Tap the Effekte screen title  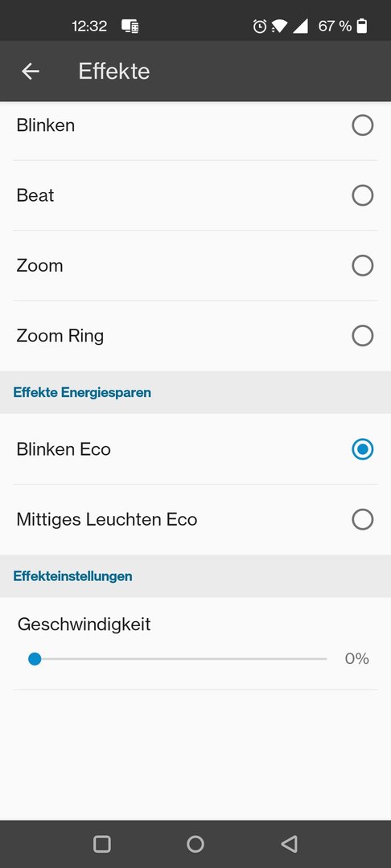(x=114, y=72)
